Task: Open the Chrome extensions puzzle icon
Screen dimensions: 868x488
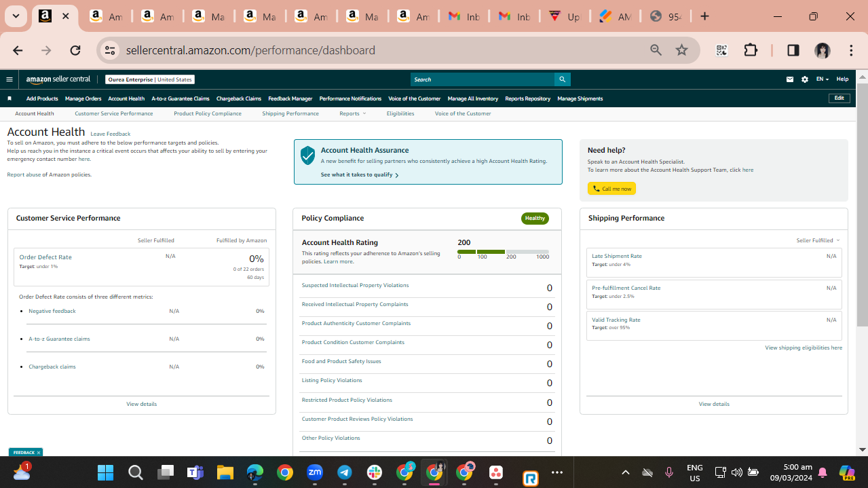Action: [751, 50]
